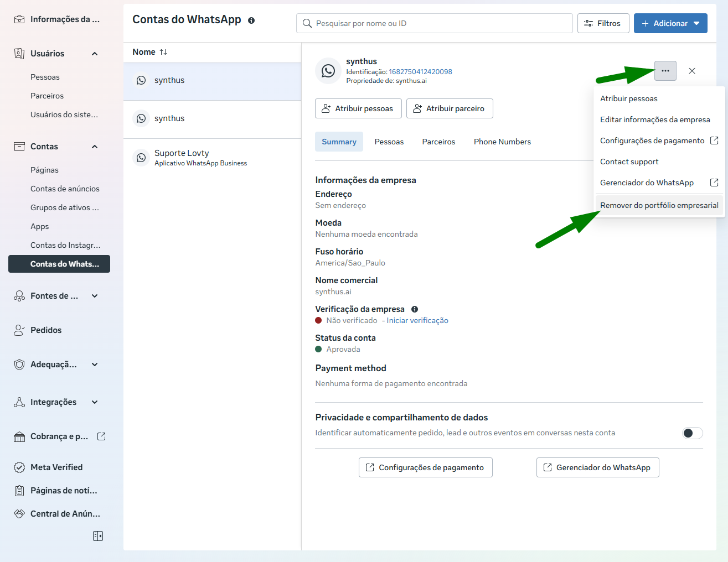Collapse the Usuários sidebar section

click(95, 54)
